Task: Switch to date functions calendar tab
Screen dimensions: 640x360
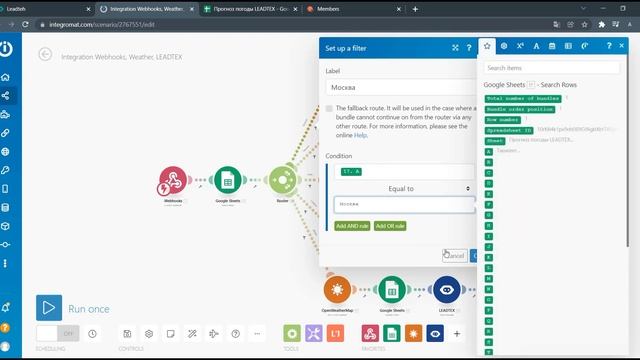Action: click(552, 46)
